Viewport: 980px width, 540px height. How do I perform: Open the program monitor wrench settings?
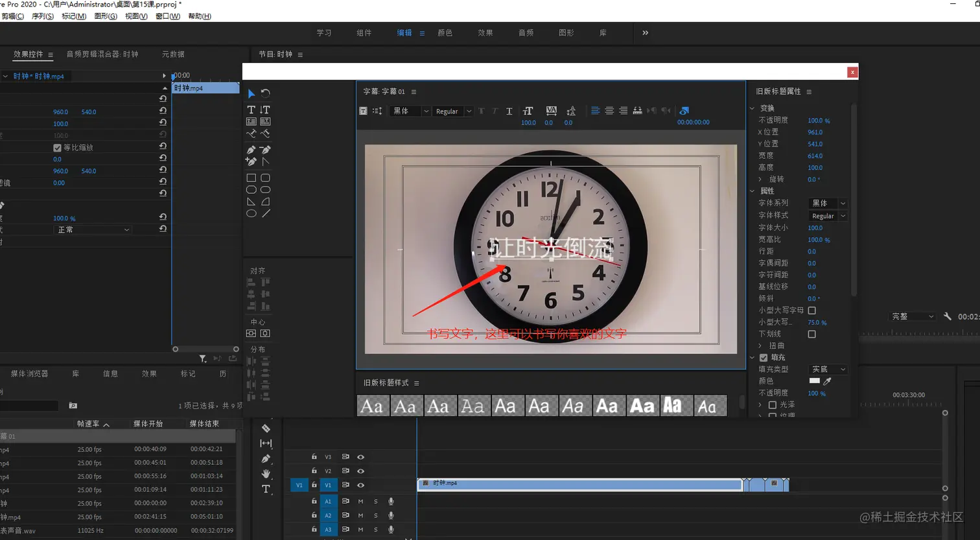pos(948,316)
